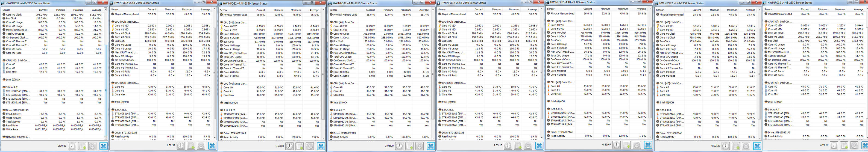Click logging sheet icon in 7:19:26 window
This screenshot has width=868, height=152.
[x=844, y=145]
